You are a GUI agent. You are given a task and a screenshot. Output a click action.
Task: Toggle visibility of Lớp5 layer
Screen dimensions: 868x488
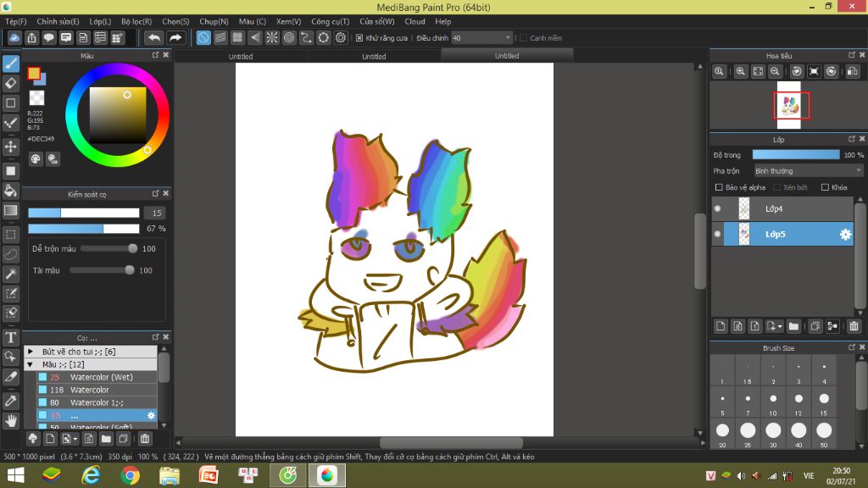[717, 234]
